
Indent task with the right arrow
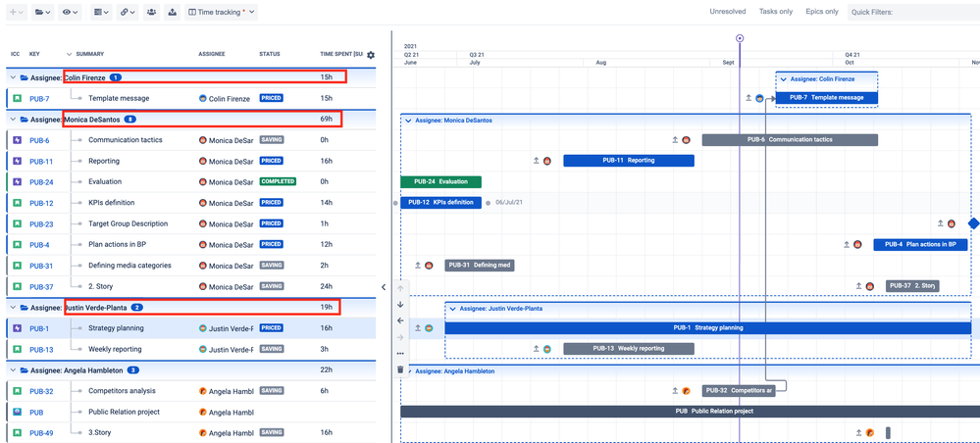tap(400, 337)
